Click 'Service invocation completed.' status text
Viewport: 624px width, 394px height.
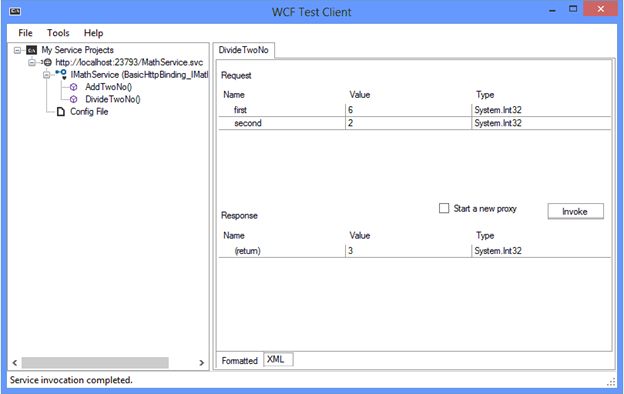pos(71,380)
